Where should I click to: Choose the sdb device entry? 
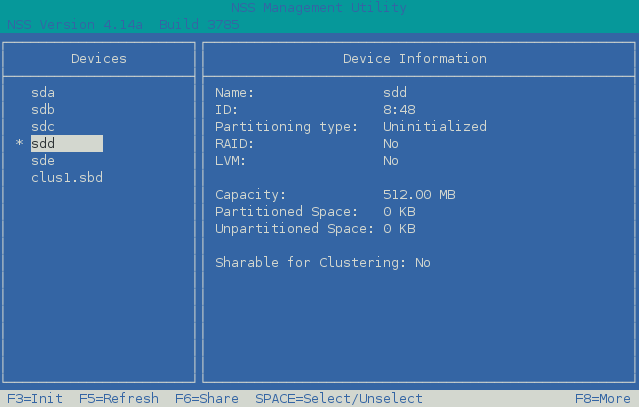[43, 110]
